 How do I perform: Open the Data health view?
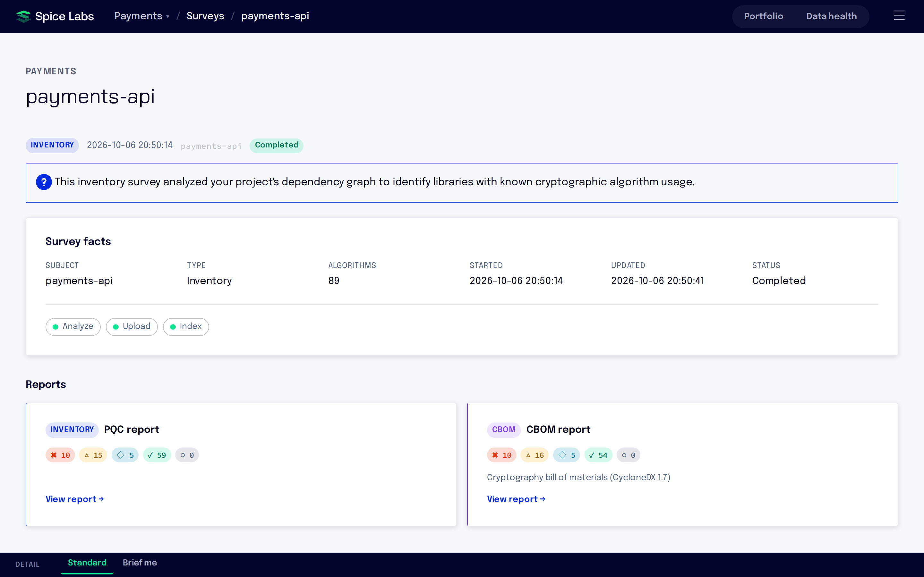pyautogui.click(x=832, y=16)
